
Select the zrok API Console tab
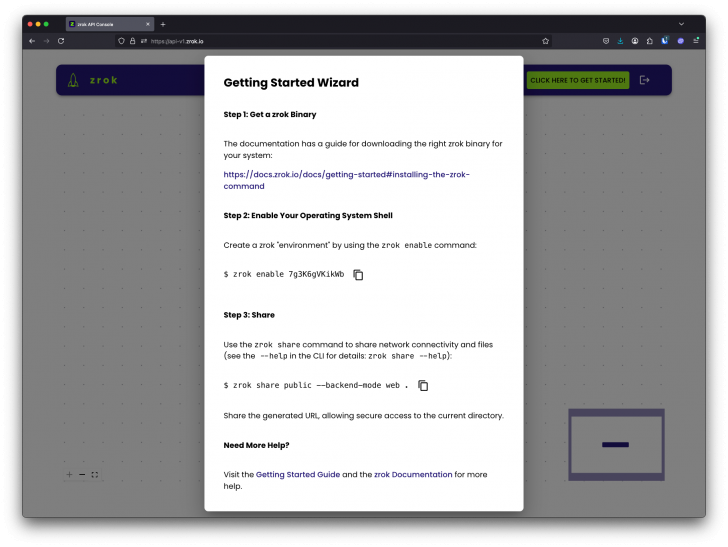110,24
